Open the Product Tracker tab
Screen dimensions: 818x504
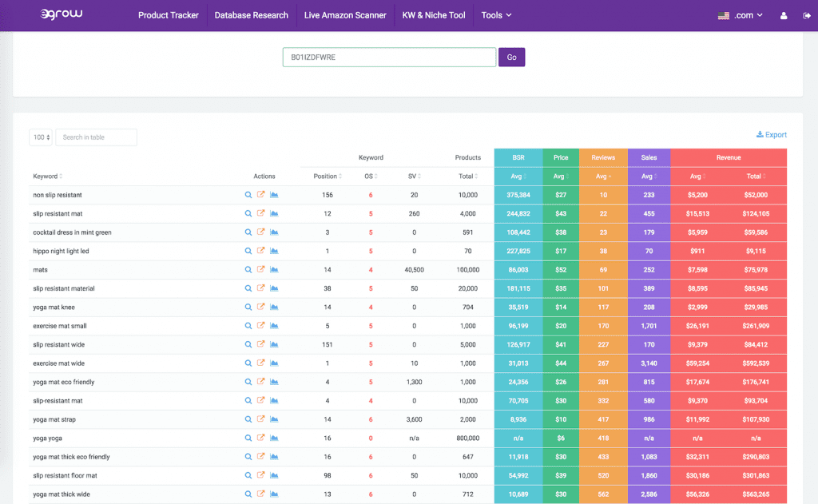click(x=168, y=15)
